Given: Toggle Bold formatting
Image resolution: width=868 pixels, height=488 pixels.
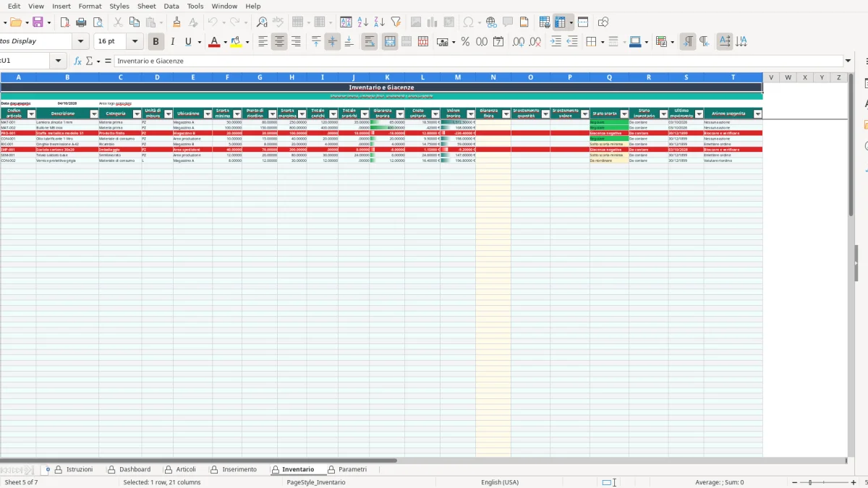Looking at the screenshot, I should pos(156,42).
